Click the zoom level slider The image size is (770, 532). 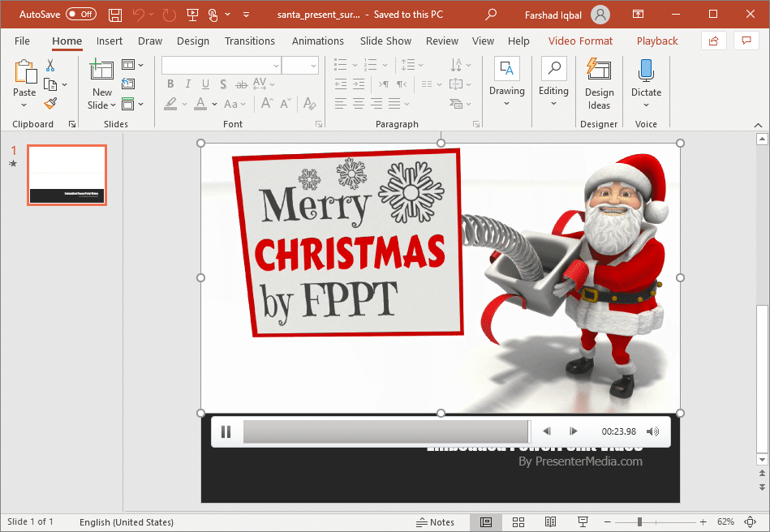[x=640, y=522]
